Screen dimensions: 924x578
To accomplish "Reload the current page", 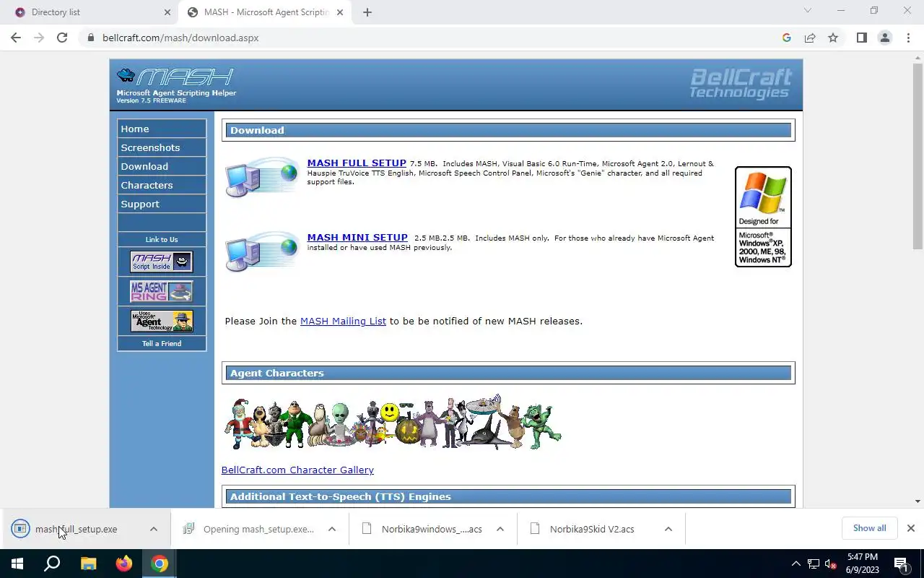I will 62,38.
